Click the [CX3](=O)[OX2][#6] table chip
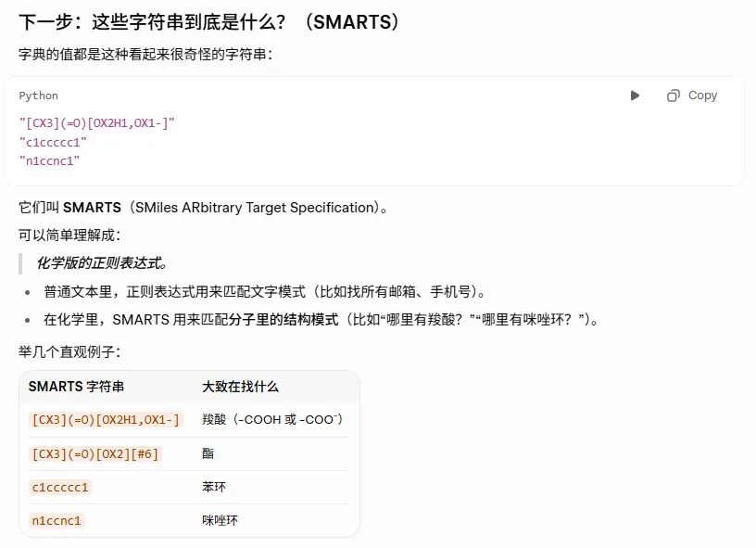The width and height of the screenshot is (756, 548). [95, 454]
